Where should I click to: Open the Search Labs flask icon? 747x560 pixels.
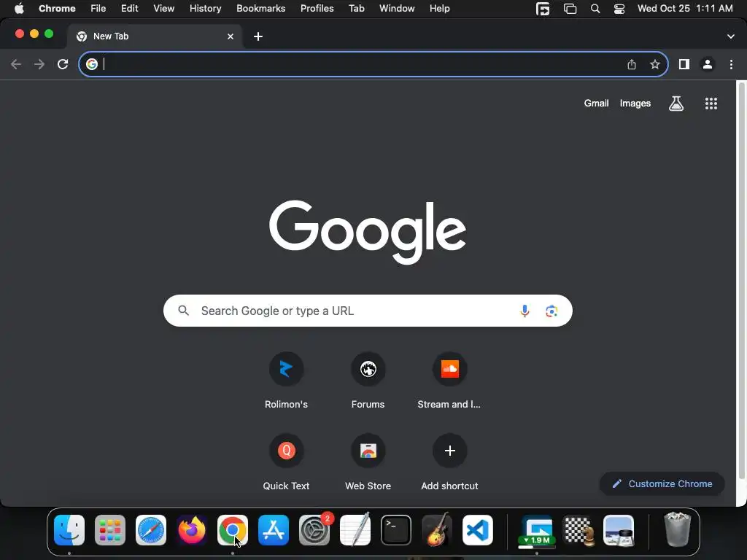[676, 104]
